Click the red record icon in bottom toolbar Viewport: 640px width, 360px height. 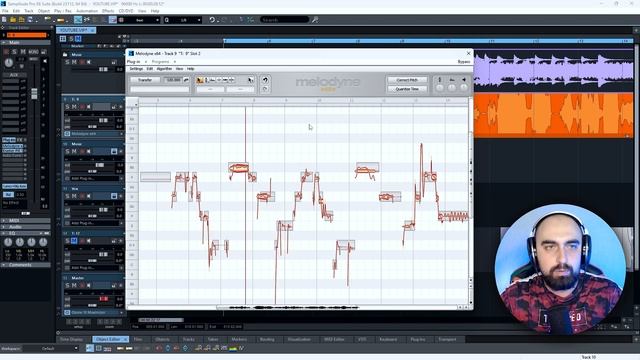click(x=159, y=348)
